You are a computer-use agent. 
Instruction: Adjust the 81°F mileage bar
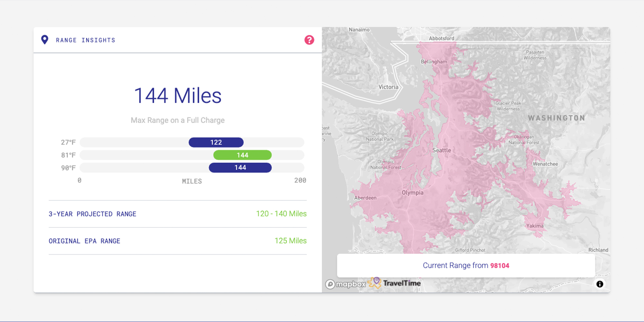pos(192,155)
